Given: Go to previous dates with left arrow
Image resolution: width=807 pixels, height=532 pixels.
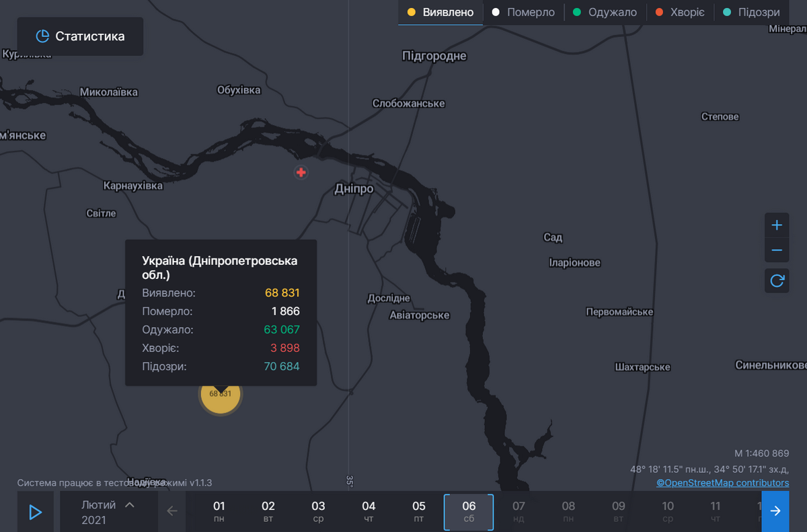Looking at the screenshot, I should (172, 511).
